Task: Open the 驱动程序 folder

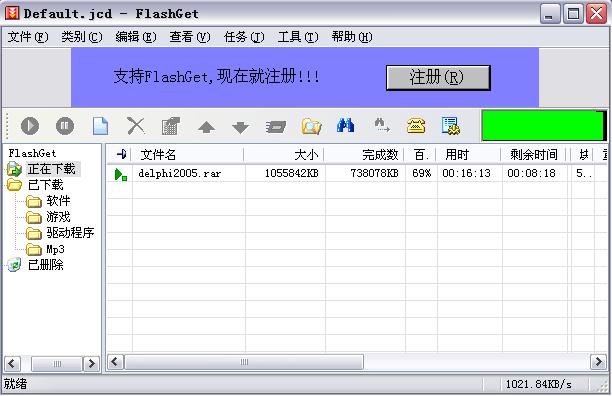Action: (70, 233)
